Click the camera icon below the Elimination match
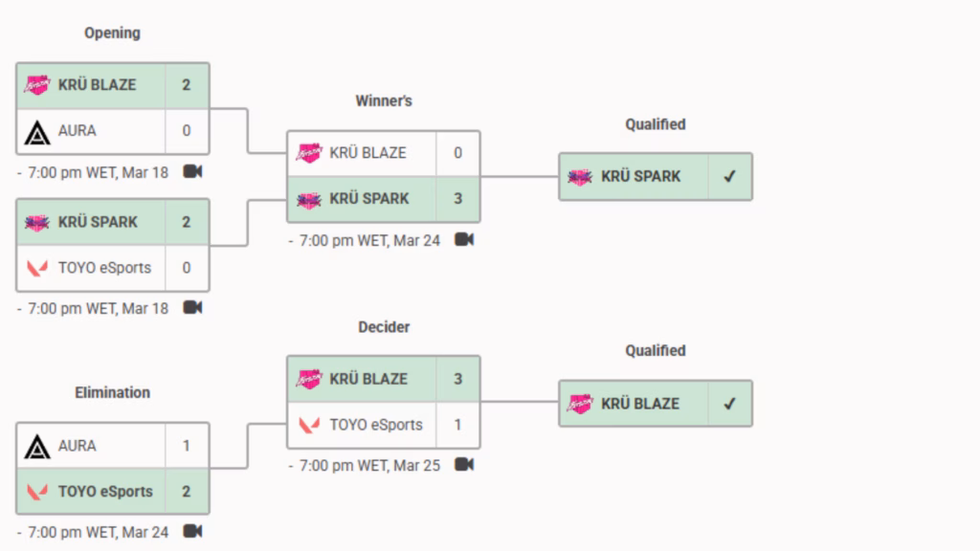Image resolution: width=980 pixels, height=551 pixels. point(191,533)
